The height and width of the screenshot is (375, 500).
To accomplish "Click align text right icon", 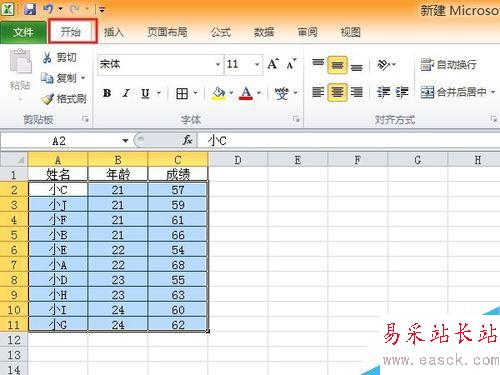I will tap(357, 92).
